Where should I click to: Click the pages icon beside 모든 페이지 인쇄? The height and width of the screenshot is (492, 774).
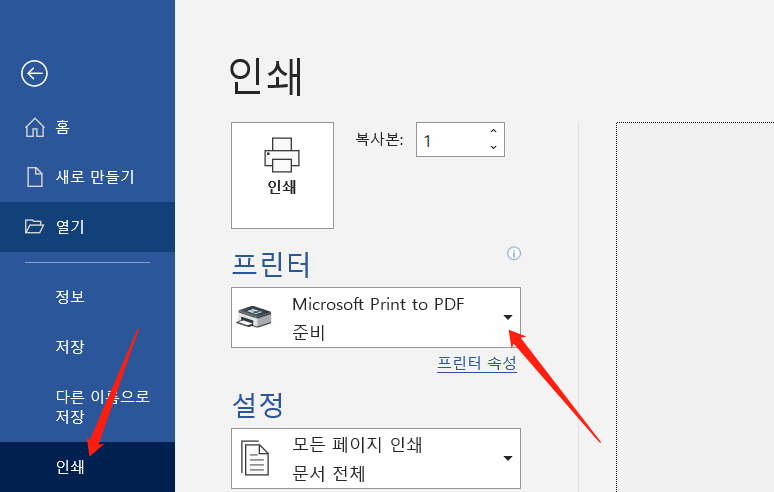tap(256, 458)
